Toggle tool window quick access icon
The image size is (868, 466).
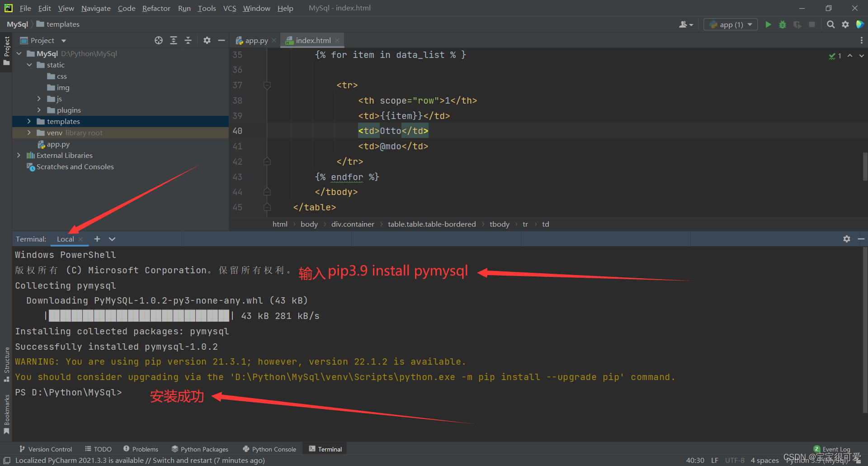pyautogui.click(x=7, y=460)
